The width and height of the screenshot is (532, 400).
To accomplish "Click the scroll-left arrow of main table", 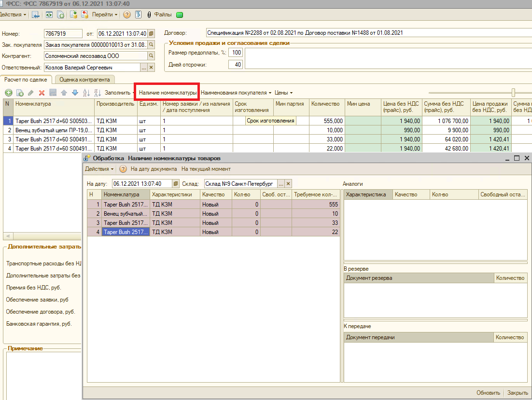I will pos(8,235).
